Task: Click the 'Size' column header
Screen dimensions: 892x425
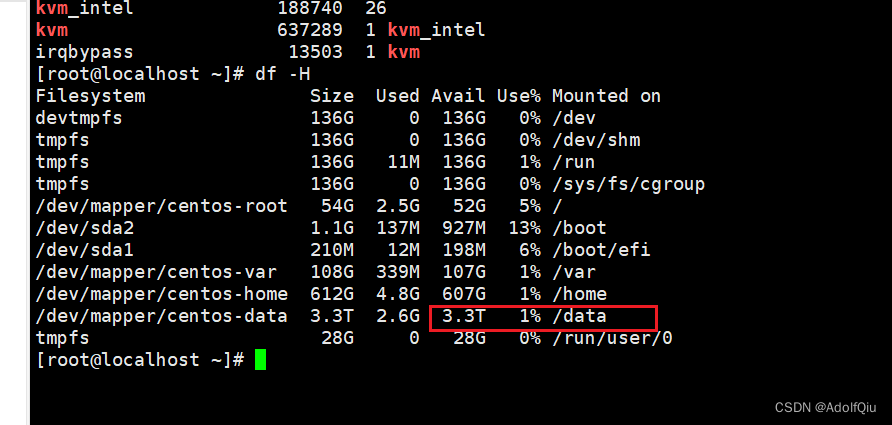Action: coord(332,96)
